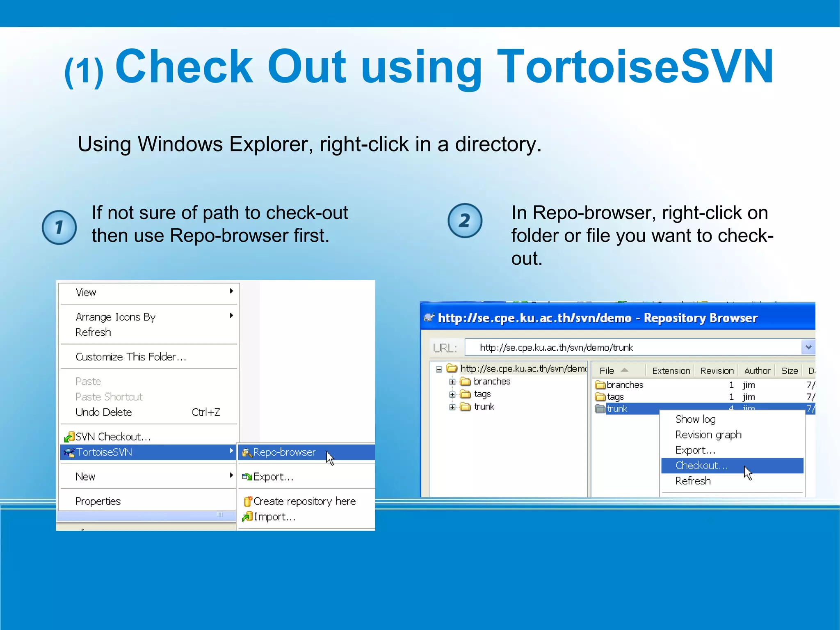The width and height of the screenshot is (840, 630).
Task: Click the TortoiseSVN turtle icon in menu
Action: pos(69,452)
